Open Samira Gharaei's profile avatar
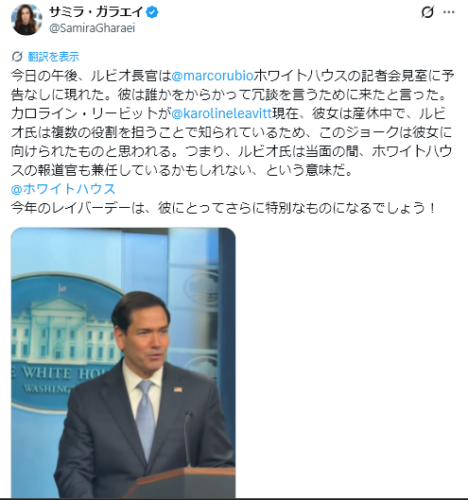 point(27,20)
